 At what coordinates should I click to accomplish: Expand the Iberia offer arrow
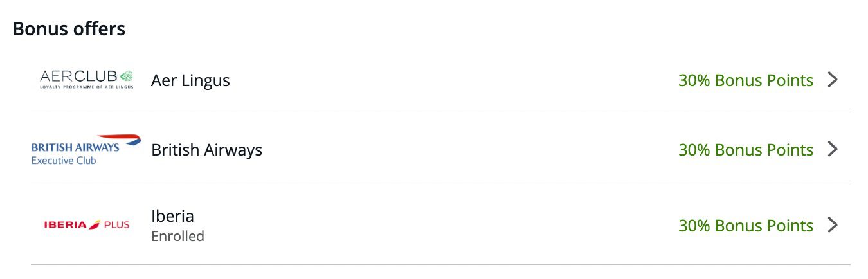833,225
